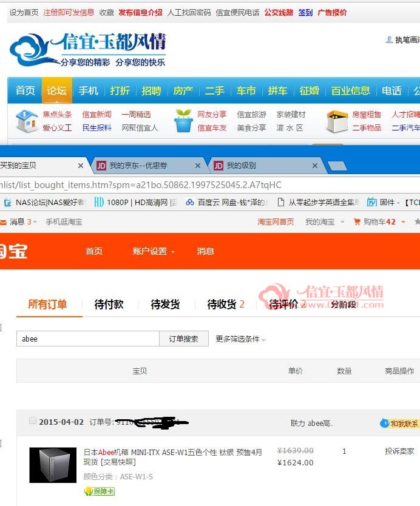Screen dimensions: 420x506
Task: Click the potted plant icon beside 网友分享
Action: (x=183, y=121)
